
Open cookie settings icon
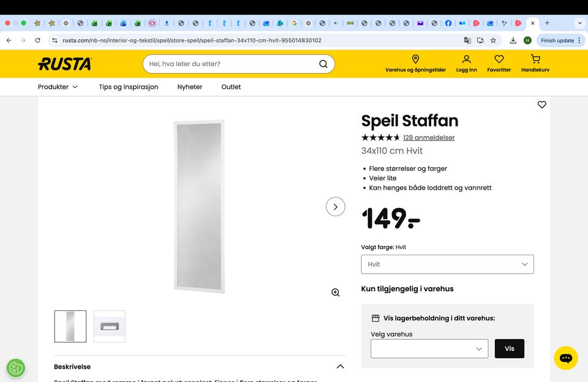(x=16, y=368)
